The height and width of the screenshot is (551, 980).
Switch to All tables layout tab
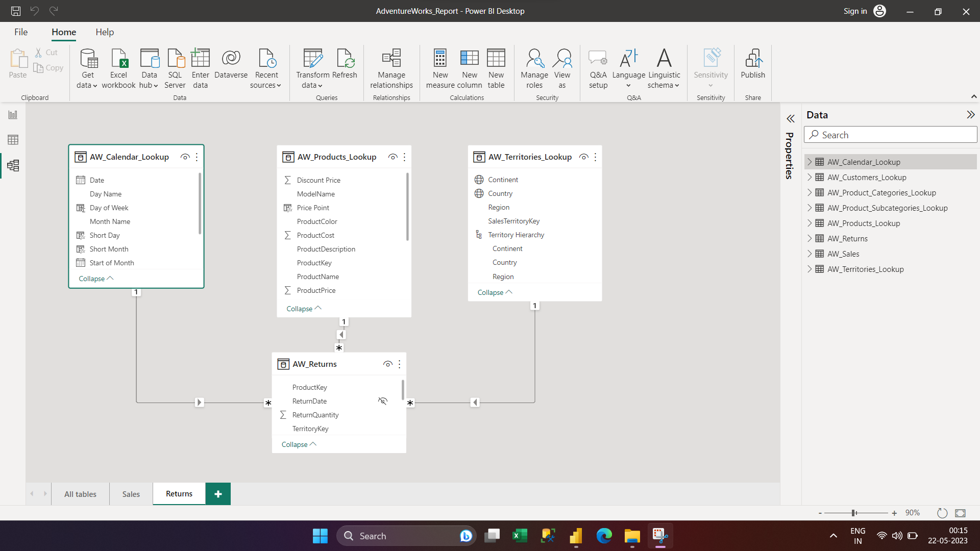pyautogui.click(x=80, y=494)
